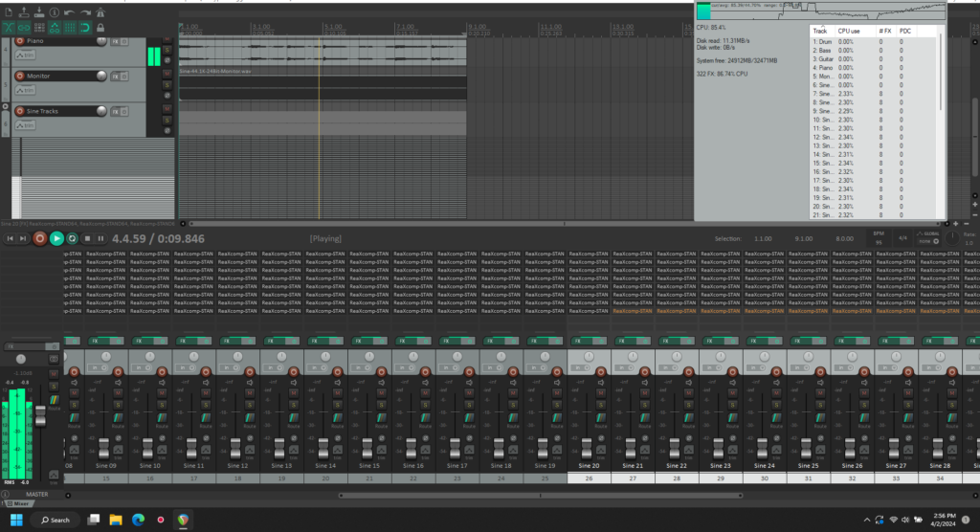Mute the master track in mixer
This screenshot has width=980, height=532.
click(54, 374)
